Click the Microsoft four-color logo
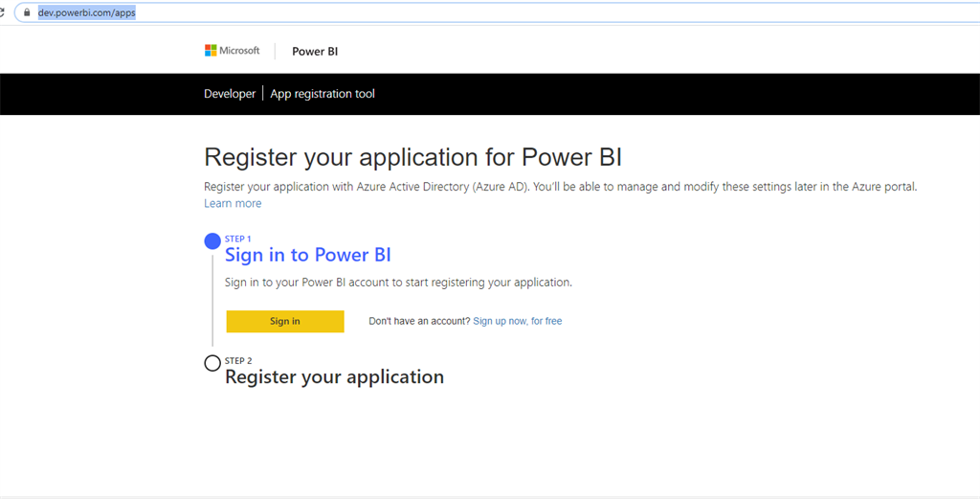This screenshot has height=499, width=980. tap(211, 51)
